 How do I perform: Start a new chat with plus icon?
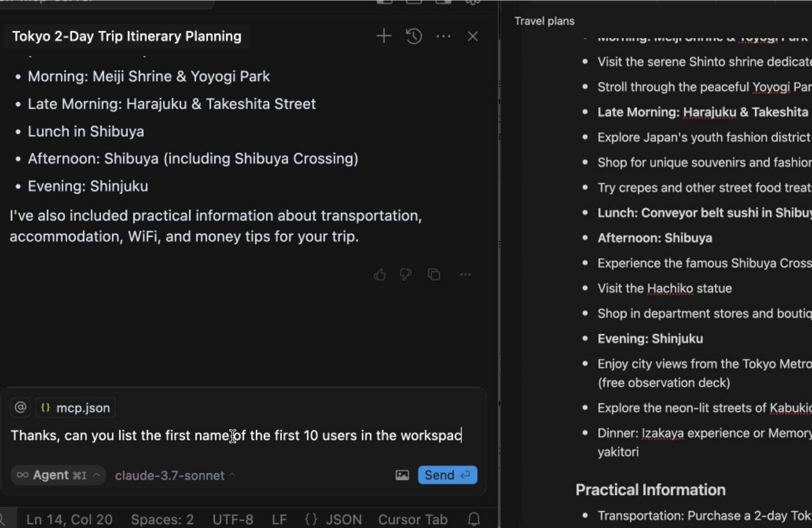(384, 37)
